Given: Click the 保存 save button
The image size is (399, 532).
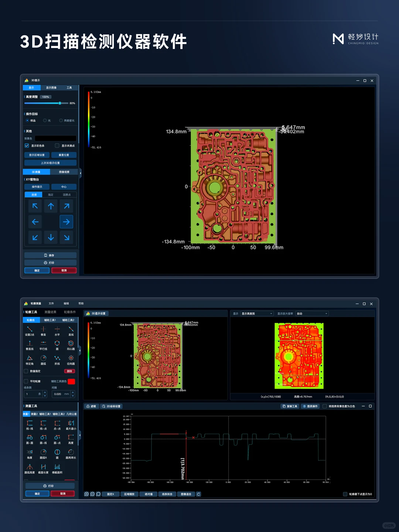Looking at the screenshot, I should click(50, 255).
